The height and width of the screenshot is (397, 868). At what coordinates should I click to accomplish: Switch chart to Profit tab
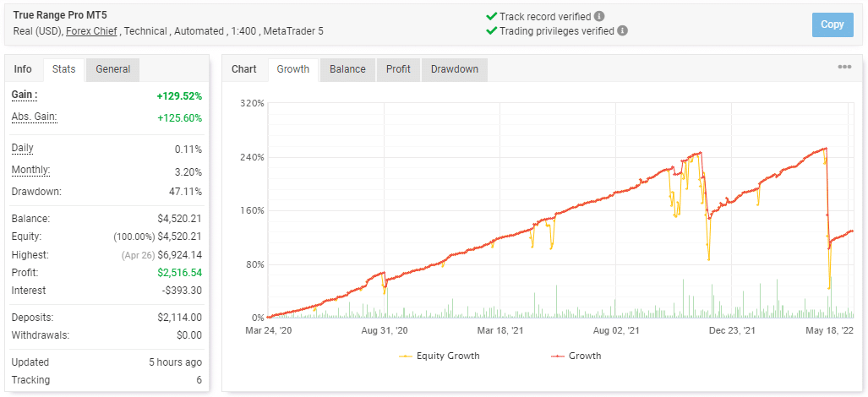click(398, 69)
